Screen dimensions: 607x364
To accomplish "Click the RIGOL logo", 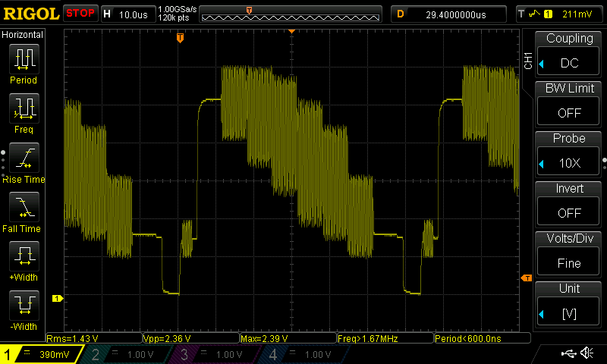I will [30, 14].
